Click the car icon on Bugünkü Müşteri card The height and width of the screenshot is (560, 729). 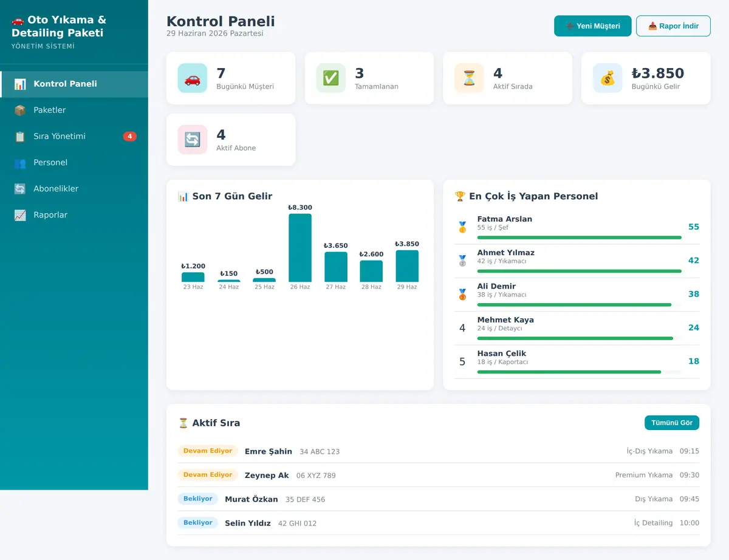click(193, 78)
